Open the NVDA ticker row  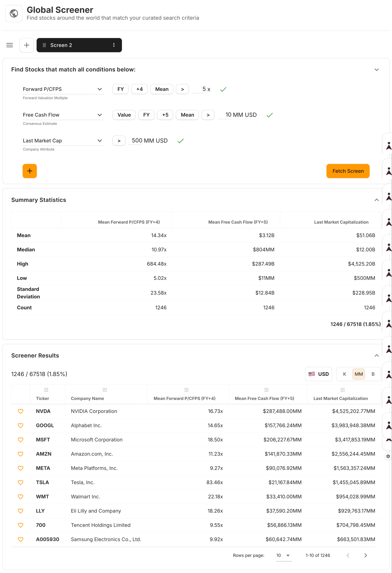[43, 411]
